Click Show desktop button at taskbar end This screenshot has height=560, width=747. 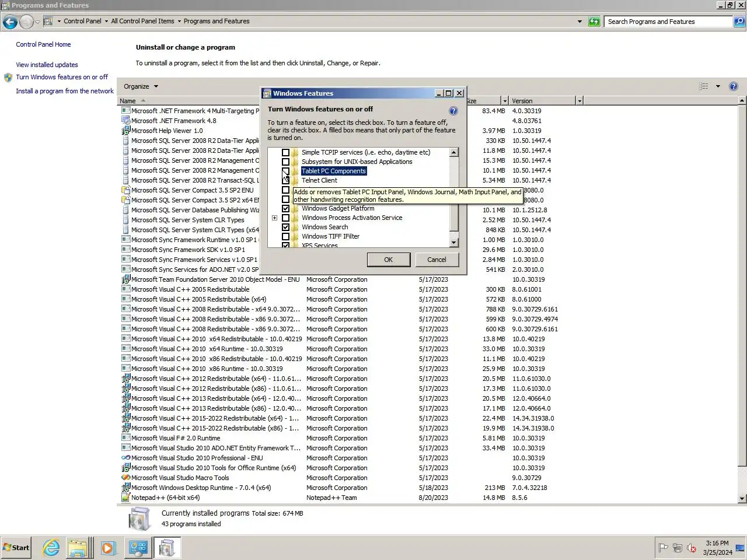coord(739,548)
